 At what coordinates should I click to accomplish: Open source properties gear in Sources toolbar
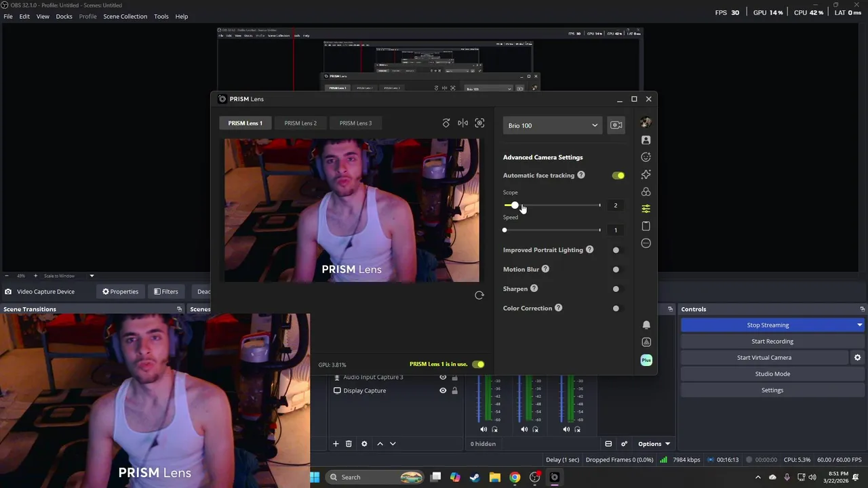point(364,444)
